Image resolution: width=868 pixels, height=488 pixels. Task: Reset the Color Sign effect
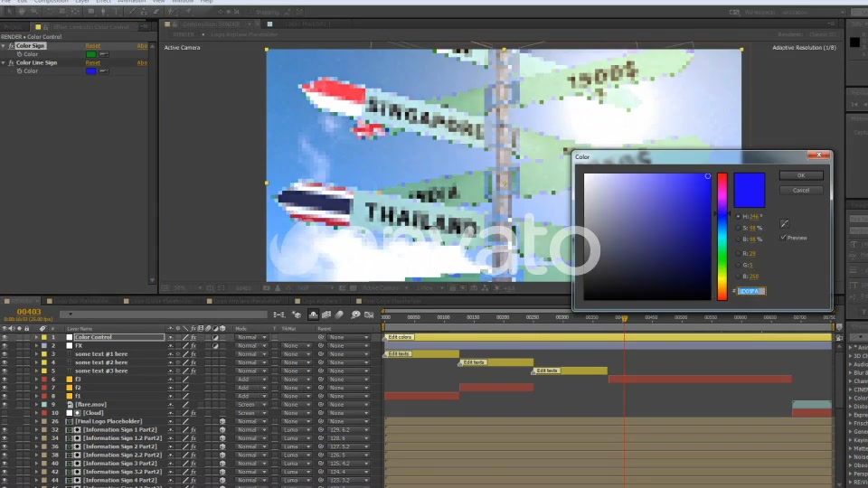[93, 46]
